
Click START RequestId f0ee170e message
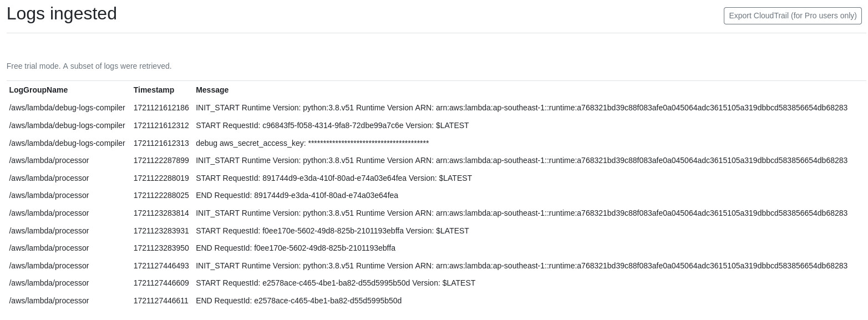click(332, 231)
